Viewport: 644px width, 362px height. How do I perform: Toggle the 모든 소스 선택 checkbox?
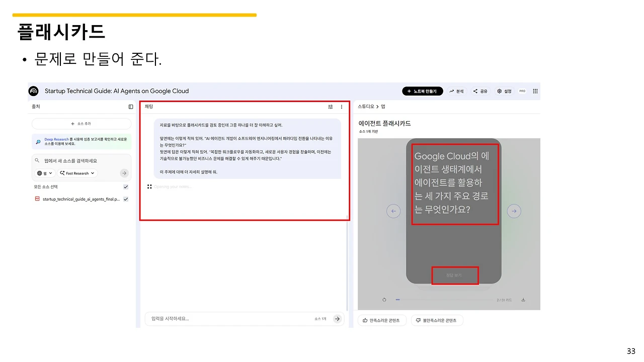(x=126, y=187)
